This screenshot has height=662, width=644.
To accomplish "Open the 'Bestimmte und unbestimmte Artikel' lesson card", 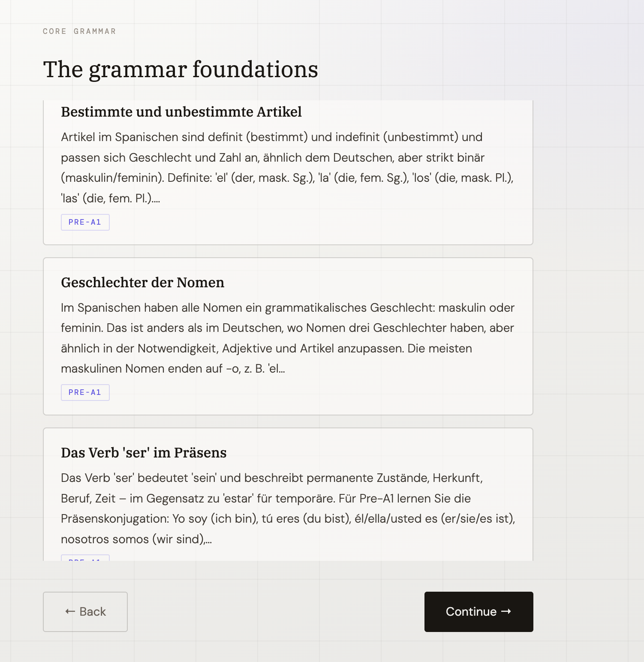I will point(287,172).
